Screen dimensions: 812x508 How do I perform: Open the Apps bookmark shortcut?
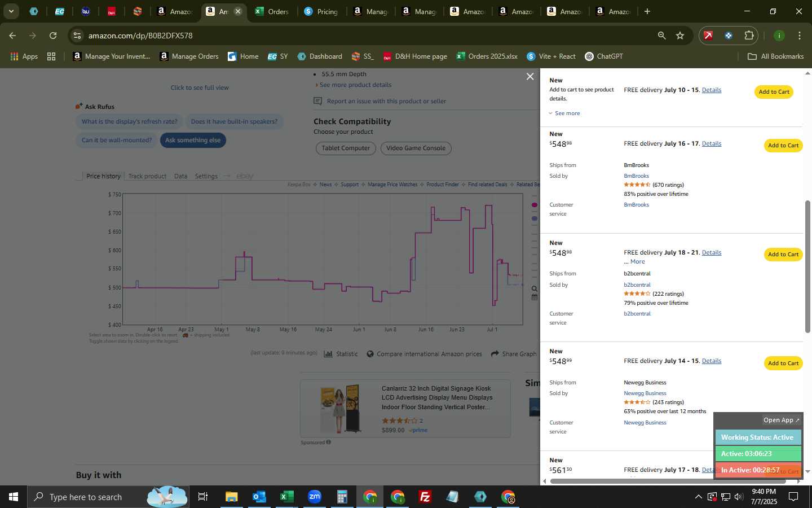[24, 56]
